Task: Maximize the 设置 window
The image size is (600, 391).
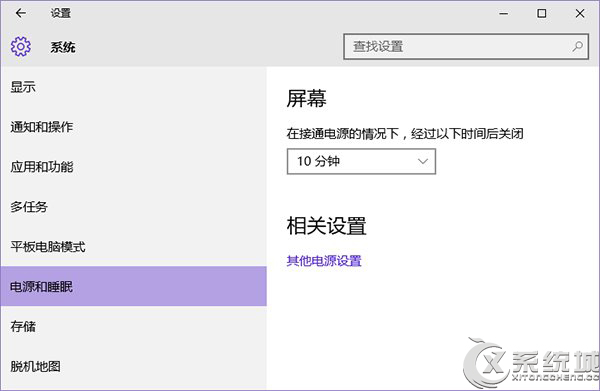Action: click(x=541, y=13)
